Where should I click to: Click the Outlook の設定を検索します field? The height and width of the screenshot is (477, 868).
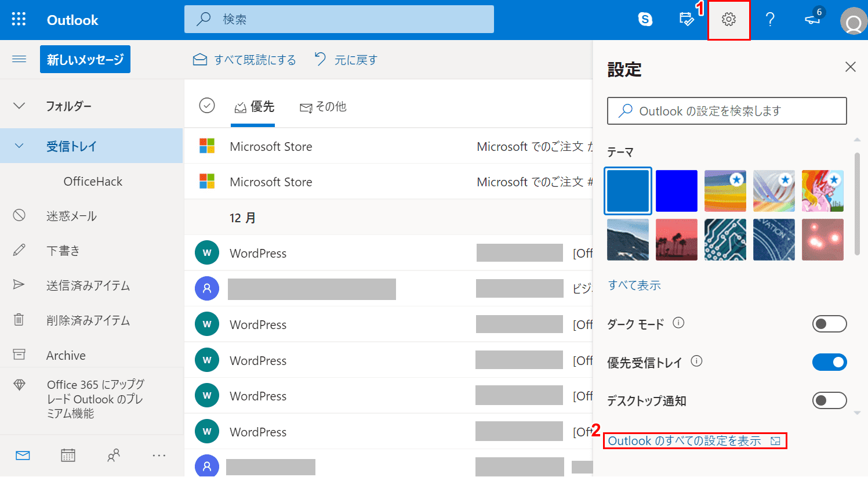pos(727,111)
